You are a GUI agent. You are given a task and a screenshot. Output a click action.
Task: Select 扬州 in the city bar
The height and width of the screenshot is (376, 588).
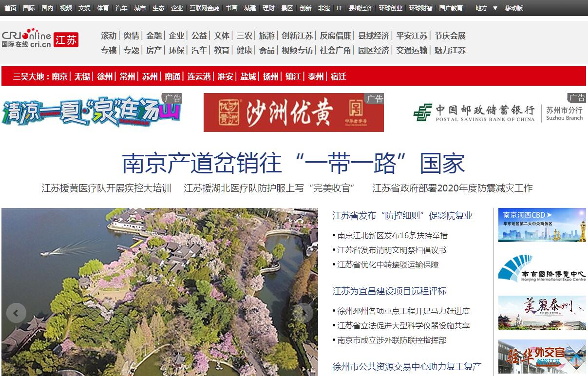click(271, 76)
